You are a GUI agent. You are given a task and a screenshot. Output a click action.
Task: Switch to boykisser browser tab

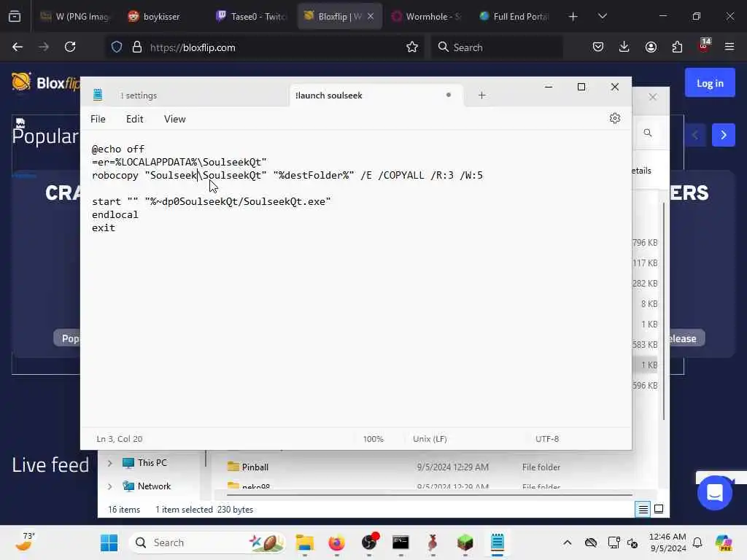(x=161, y=17)
